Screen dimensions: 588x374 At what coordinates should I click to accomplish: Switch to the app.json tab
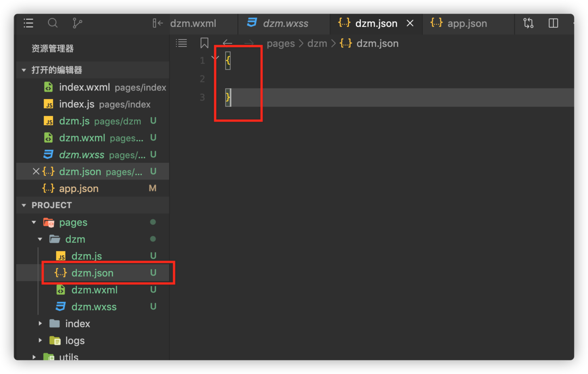click(x=468, y=23)
